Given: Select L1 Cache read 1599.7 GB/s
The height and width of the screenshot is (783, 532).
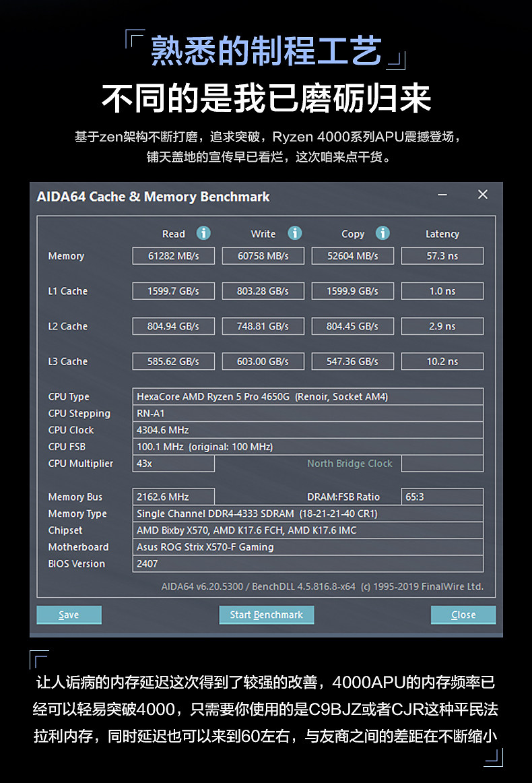Looking at the screenshot, I should pos(174,291).
